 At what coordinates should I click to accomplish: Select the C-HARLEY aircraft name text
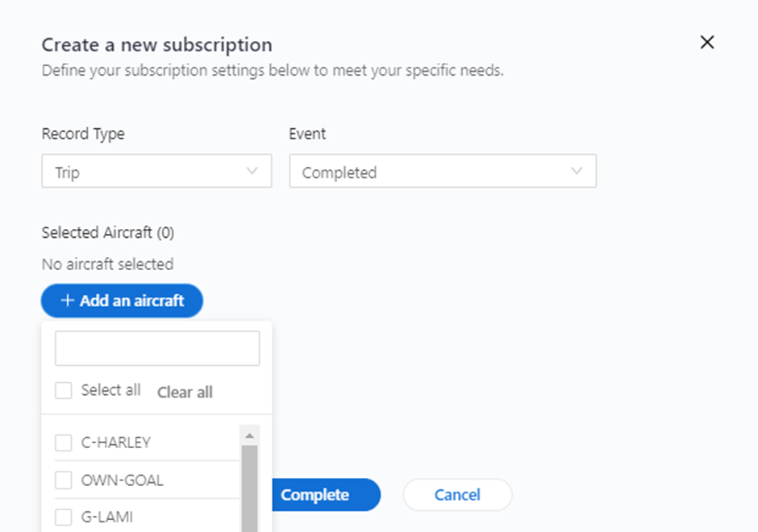pos(116,443)
